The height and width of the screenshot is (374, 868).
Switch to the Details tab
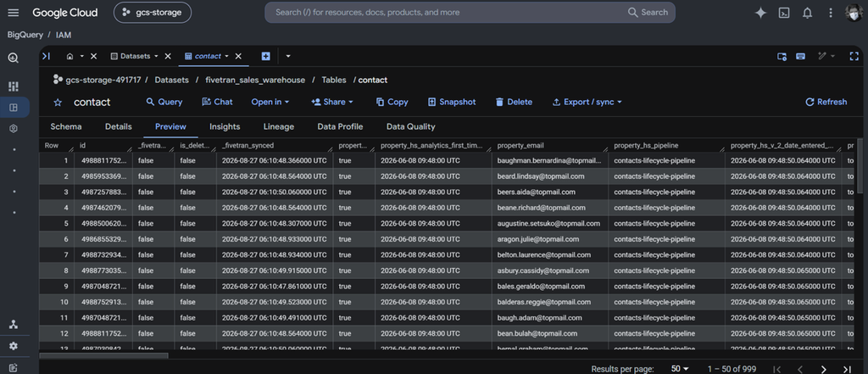119,127
